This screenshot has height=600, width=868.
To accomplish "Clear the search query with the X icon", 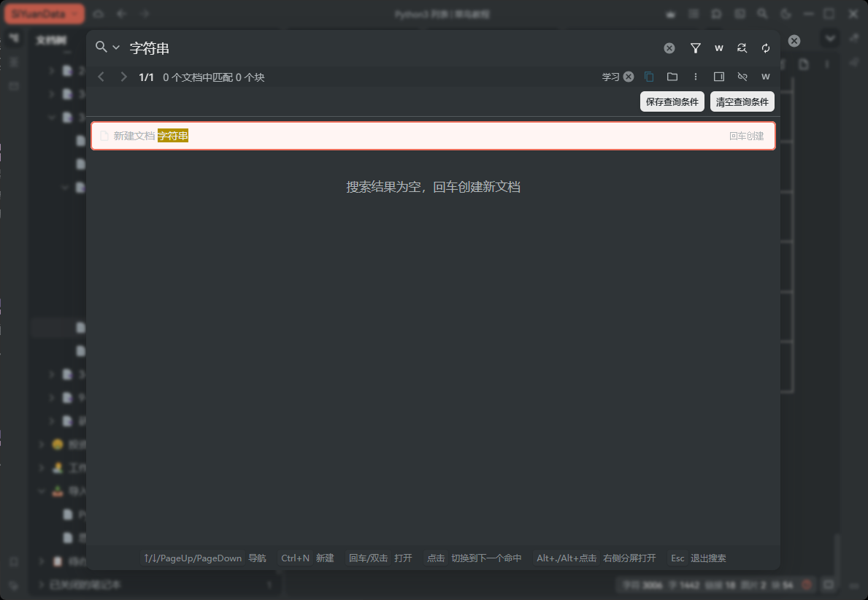I will pos(669,48).
